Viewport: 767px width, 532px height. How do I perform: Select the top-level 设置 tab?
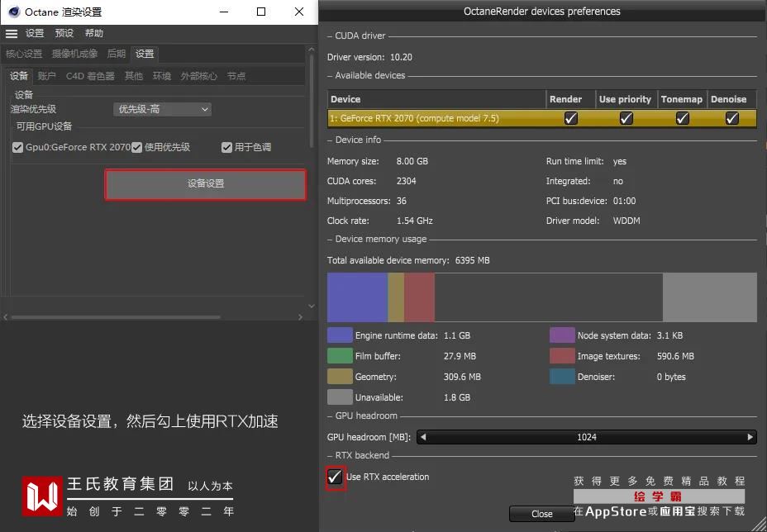pyautogui.click(x=145, y=54)
